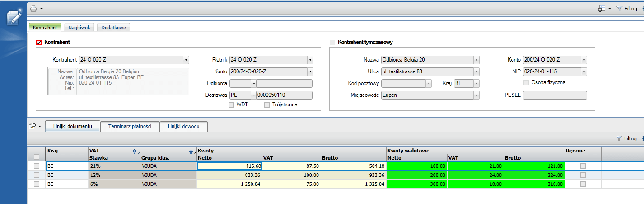The image size is (644, 204).
Task: Expand the Ulica dropdown
Action: click(476, 71)
